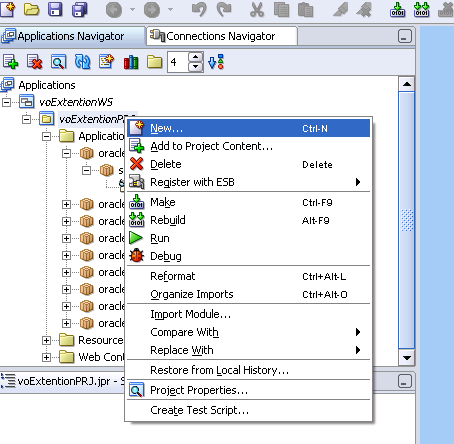Choose Delete from the context menu
The image size is (454, 444).
(x=249, y=164)
